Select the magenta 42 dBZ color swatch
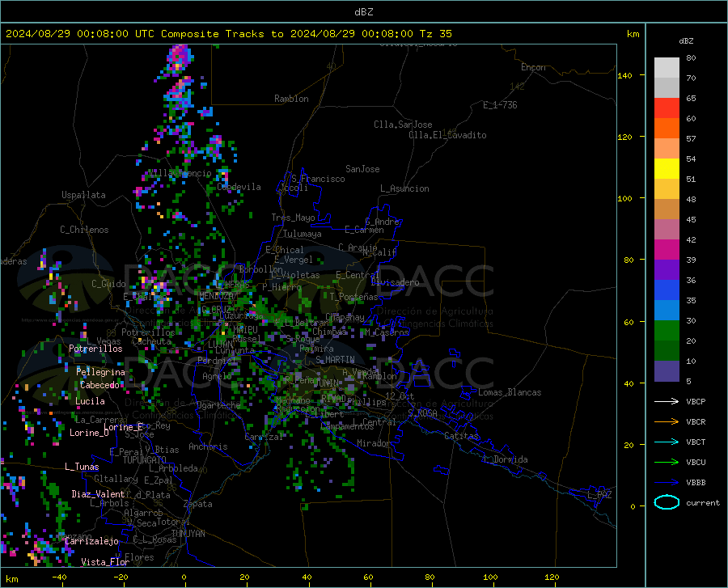This screenshot has height=588, width=728. coord(667,249)
